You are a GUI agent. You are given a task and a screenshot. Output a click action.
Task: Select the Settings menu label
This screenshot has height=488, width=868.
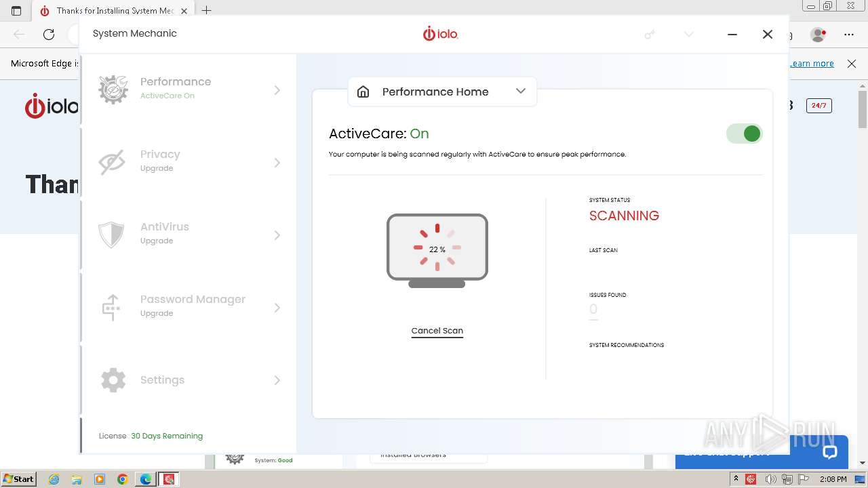click(162, 380)
